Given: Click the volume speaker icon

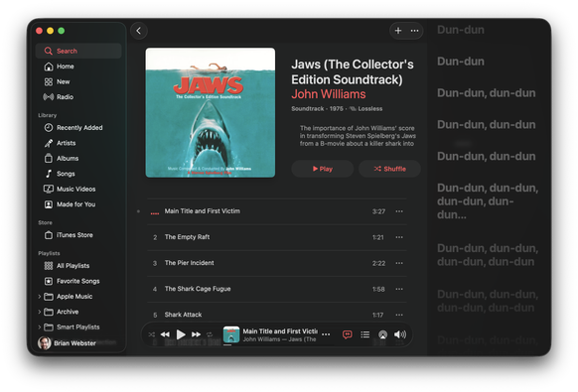Looking at the screenshot, I should pos(400,334).
